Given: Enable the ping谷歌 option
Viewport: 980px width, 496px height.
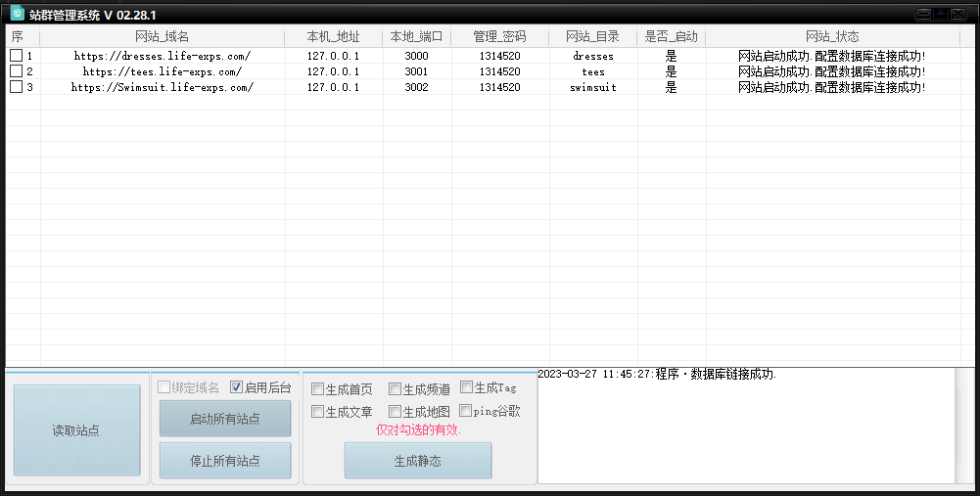Looking at the screenshot, I should click(x=466, y=411).
